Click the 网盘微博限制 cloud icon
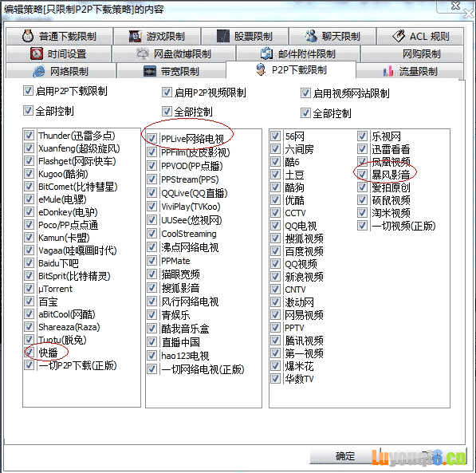The width and height of the screenshot is (476, 473). 143,53
